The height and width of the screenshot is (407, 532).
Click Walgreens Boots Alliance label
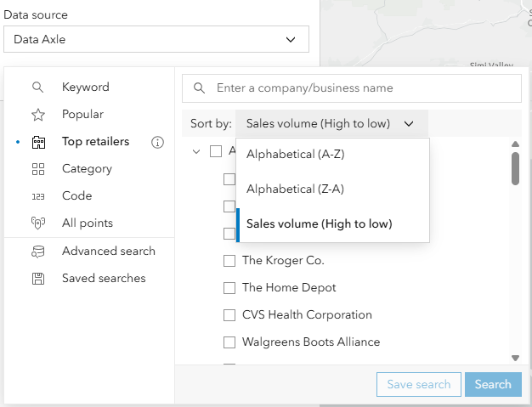tap(311, 342)
